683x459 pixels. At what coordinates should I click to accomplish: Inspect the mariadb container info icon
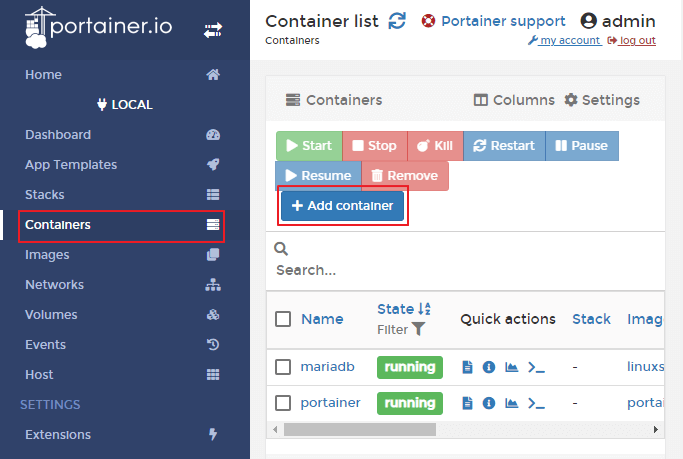pos(489,367)
